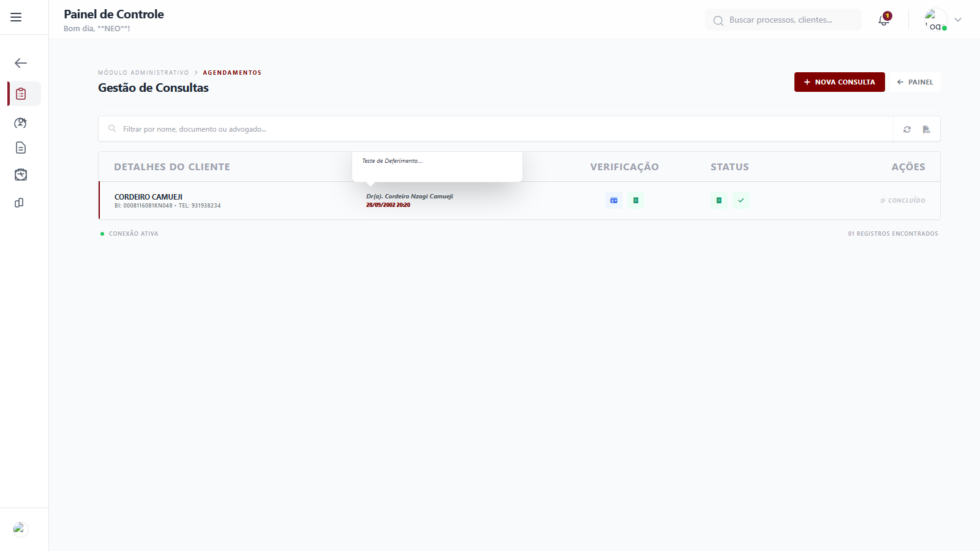Image resolution: width=980 pixels, height=551 pixels.
Task: Open the bar chart reports sidebar icon
Action: tap(19, 203)
